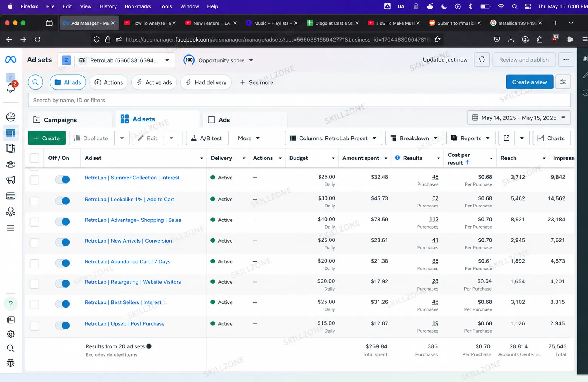Click the bug report icon in sidebar
The image size is (588, 382).
(11, 363)
